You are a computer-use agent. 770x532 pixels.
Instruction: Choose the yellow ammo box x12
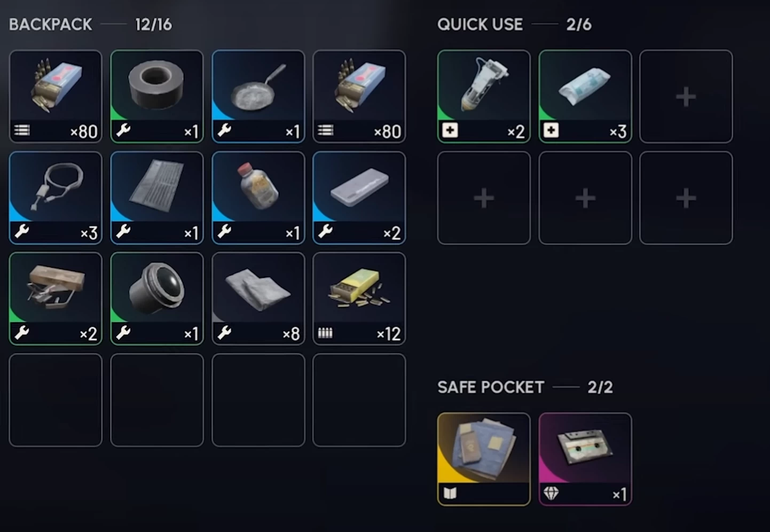(359, 299)
